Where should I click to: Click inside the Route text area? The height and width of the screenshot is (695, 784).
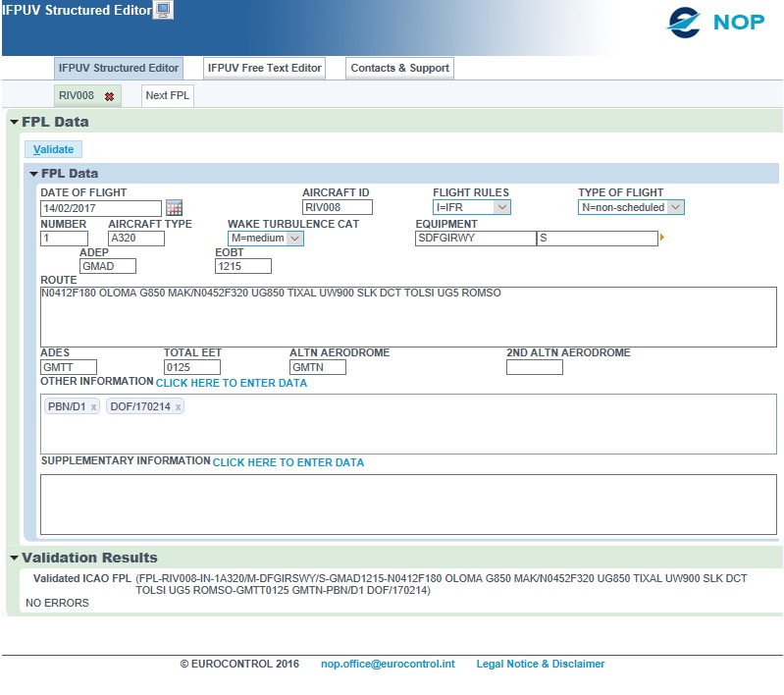[408, 317]
